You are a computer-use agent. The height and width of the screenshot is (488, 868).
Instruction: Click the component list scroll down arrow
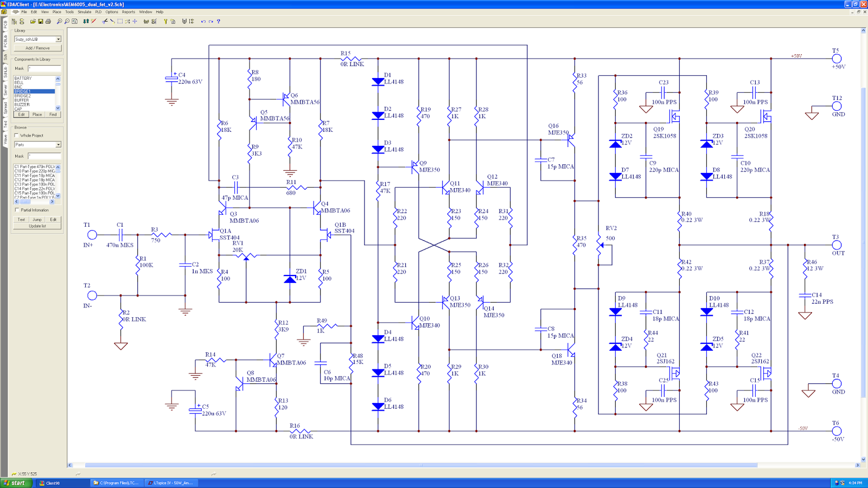tap(58, 108)
